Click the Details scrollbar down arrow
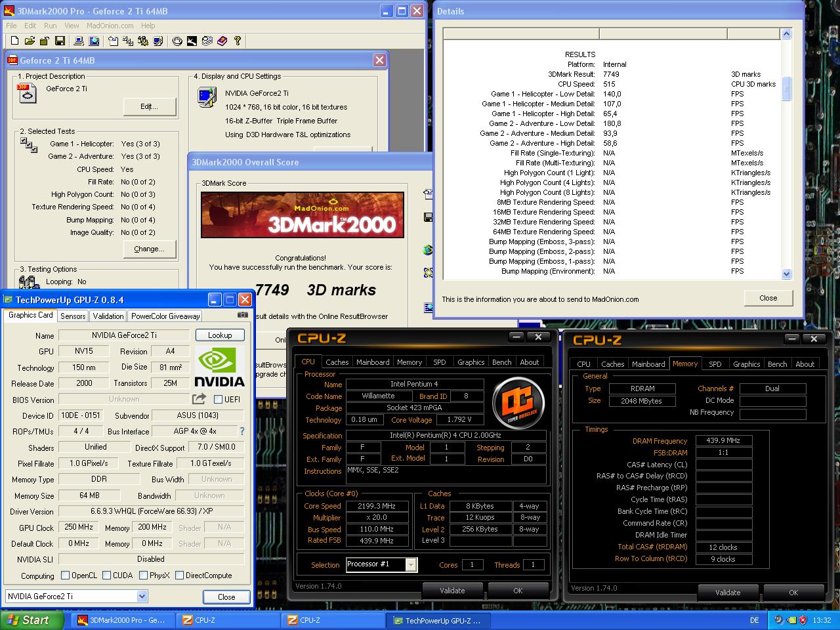 coord(787,274)
